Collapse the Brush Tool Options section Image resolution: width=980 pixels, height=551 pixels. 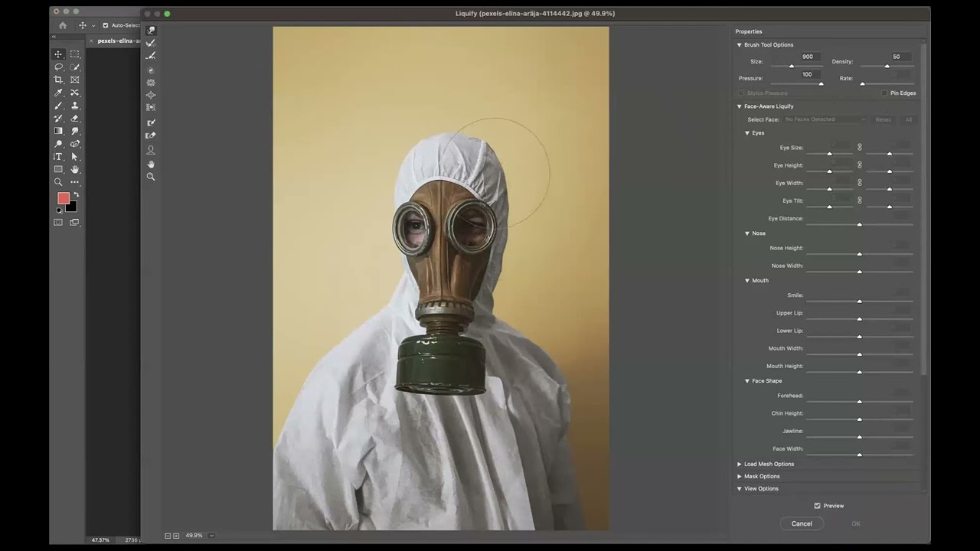(x=740, y=45)
